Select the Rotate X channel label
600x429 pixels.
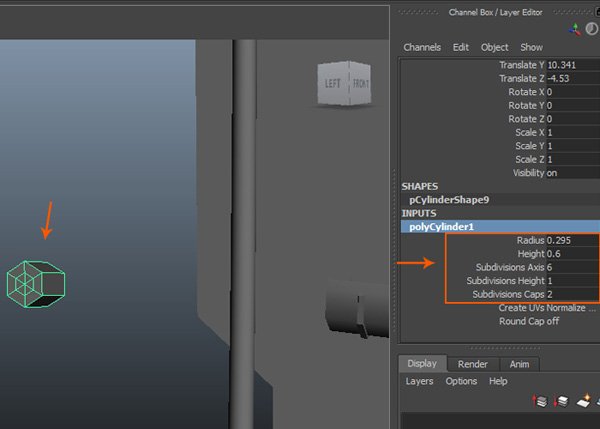(526, 92)
